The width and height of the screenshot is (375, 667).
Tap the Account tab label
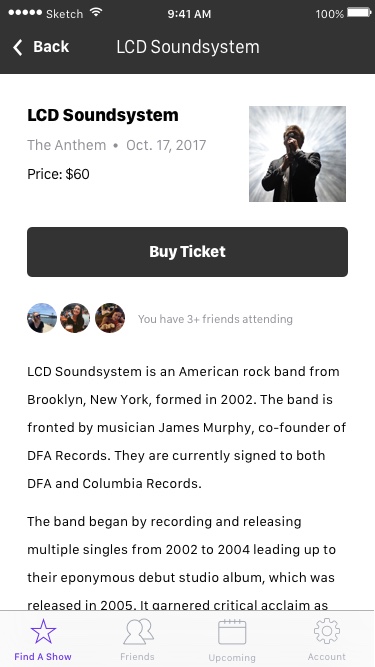pos(327,657)
